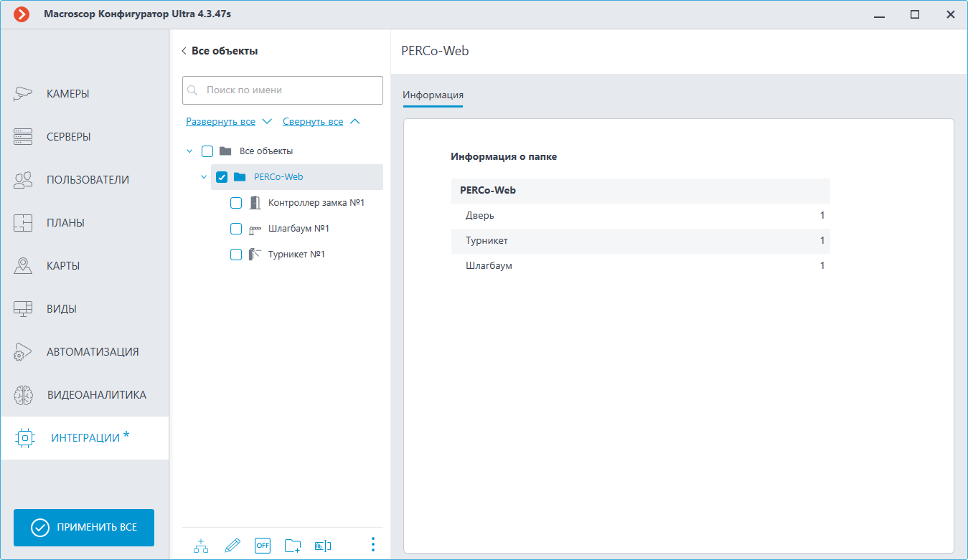968x560 pixels.
Task: Click the up chevron after Свернуть все
Action: pyautogui.click(x=354, y=122)
